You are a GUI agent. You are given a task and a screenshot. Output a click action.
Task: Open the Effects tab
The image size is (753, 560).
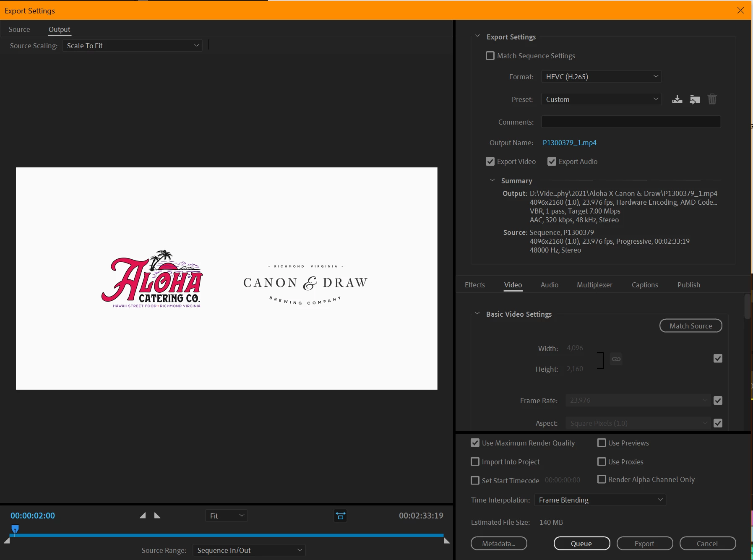[x=474, y=285]
